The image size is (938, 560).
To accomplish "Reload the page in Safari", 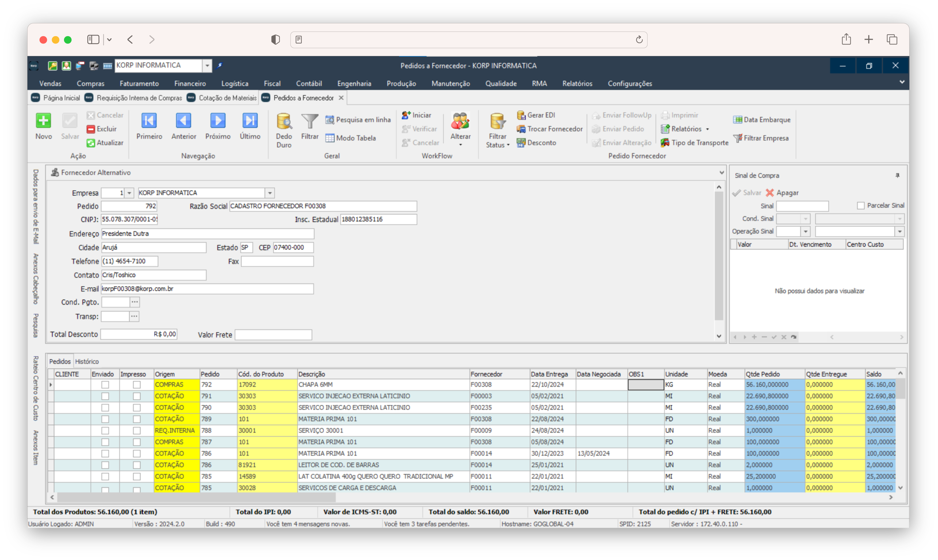I will (639, 39).
